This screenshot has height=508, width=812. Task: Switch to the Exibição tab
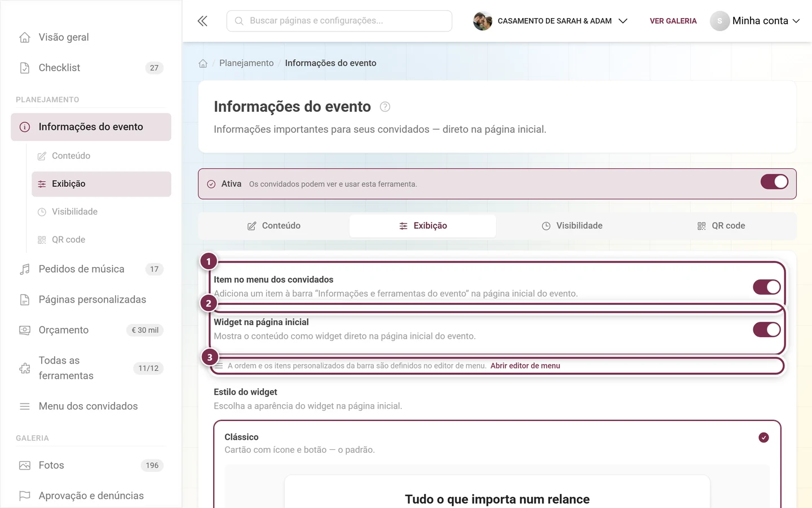point(423,226)
